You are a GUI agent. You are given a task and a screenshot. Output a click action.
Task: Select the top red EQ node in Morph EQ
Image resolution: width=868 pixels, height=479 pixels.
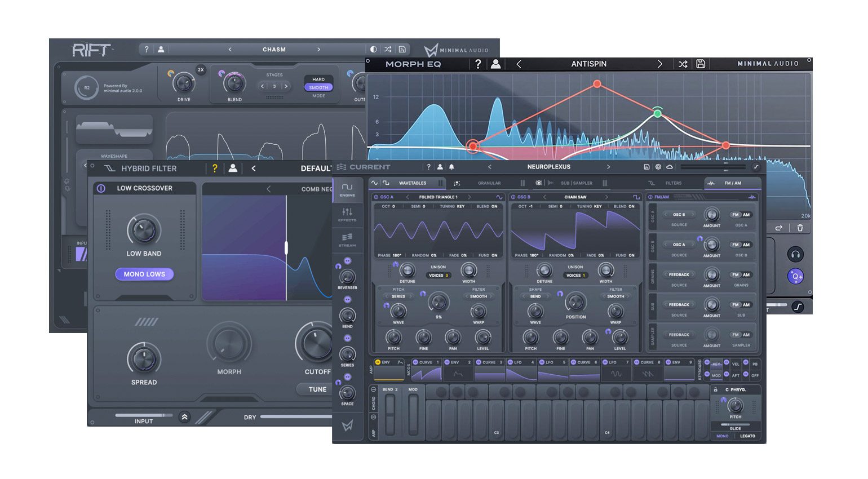pyautogui.click(x=597, y=84)
